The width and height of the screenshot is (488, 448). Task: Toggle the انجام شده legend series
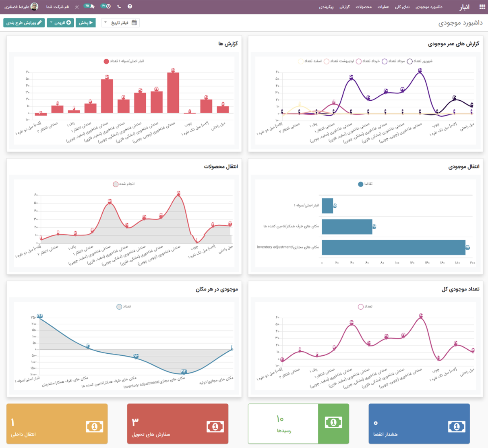pyautogui.click(x=116, y=184)
